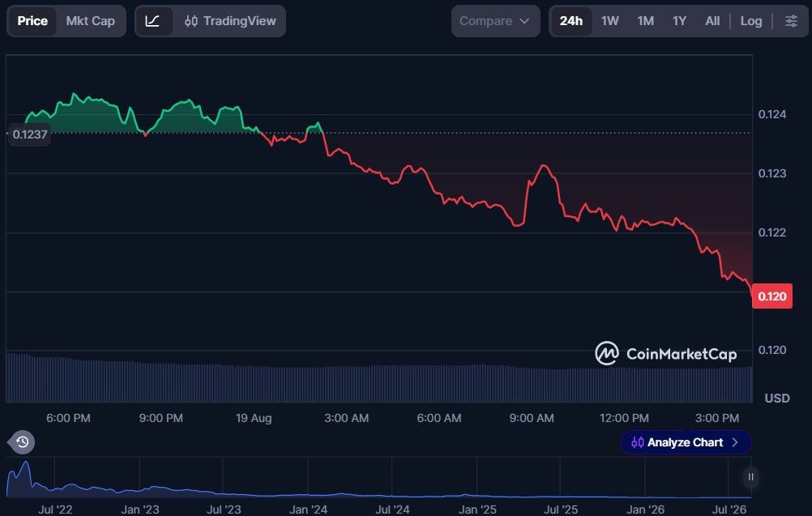This screenshot has width=812, height=516.
Task: Click the 6:00 AM time axis label
Action: point(439,418)
